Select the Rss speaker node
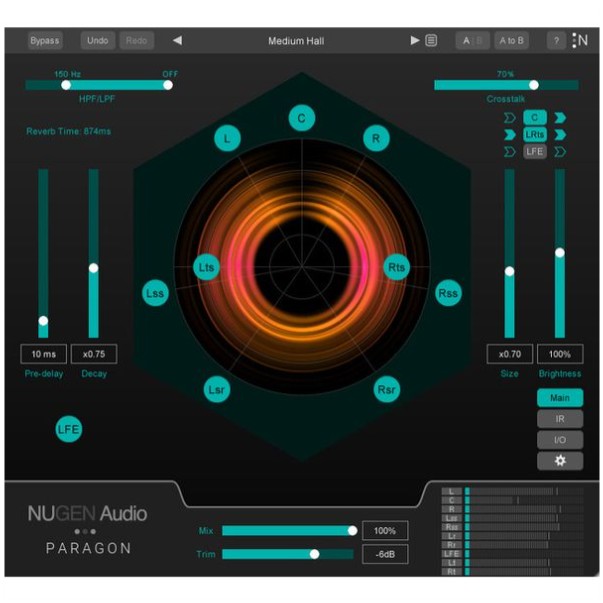The width and height of the screenshot is (603, 603). tap(448, 293)
